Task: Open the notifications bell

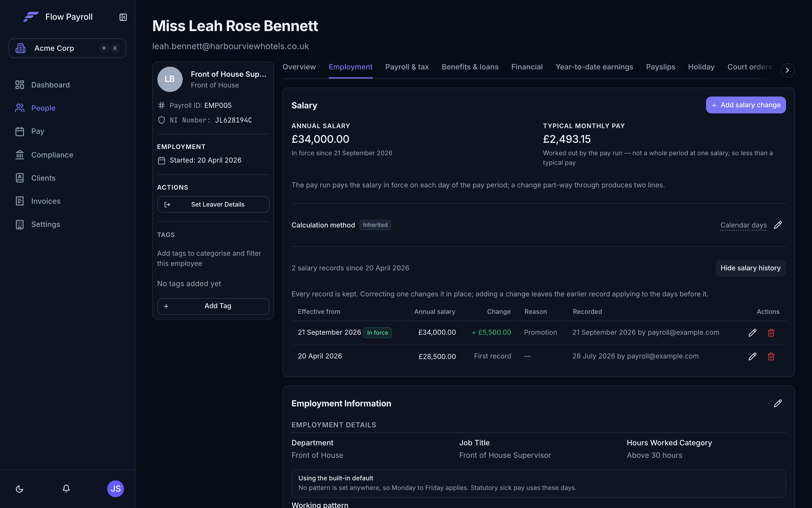Action: coord(66,489)
